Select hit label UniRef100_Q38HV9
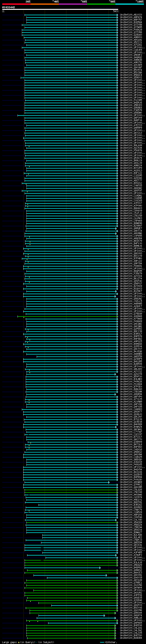 coord(131,442)
